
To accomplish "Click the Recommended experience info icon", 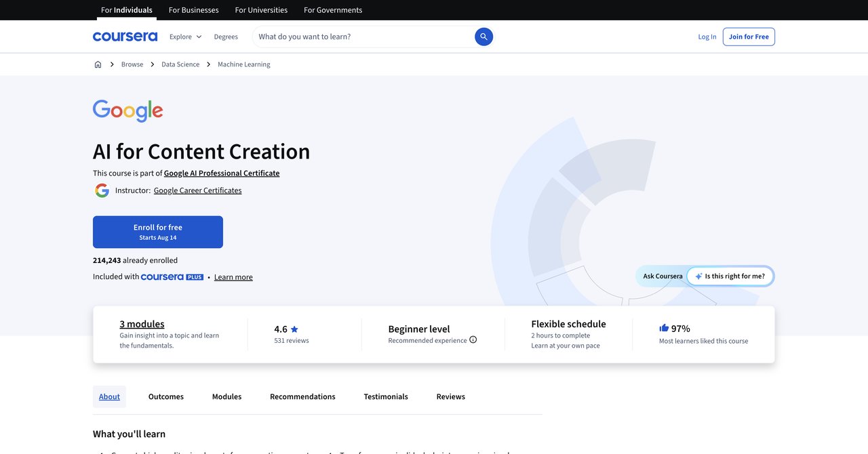I will click(x=473, y=340).
